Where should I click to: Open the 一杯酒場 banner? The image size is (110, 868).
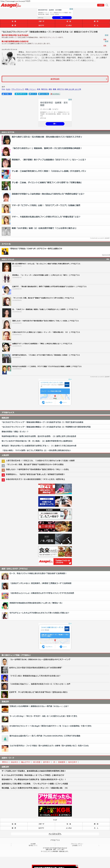[x=55, y=526]
